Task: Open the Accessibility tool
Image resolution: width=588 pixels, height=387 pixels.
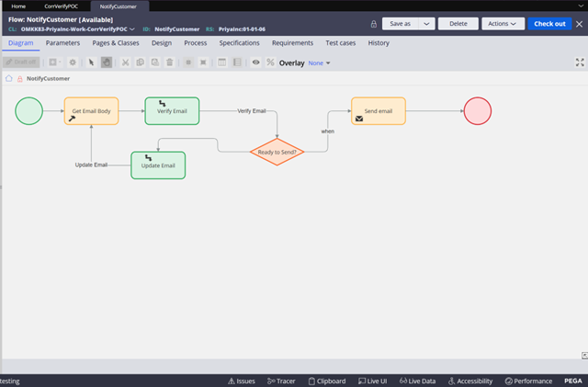Action: [x=470, y=381]
